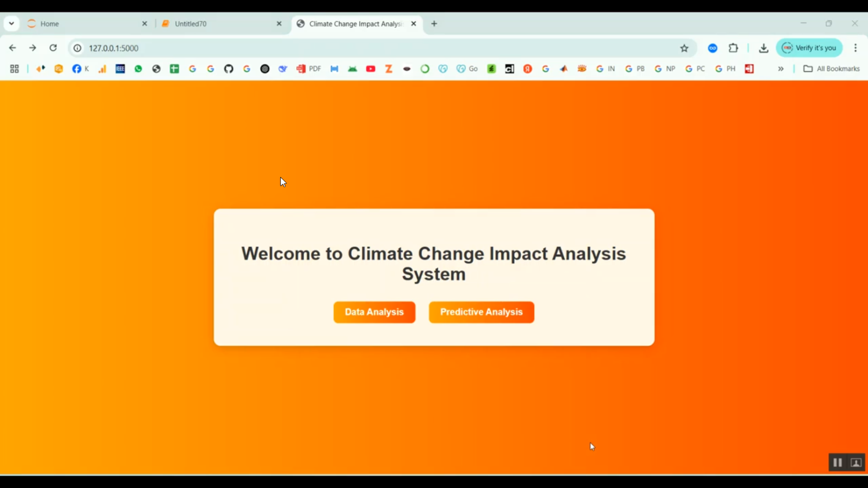Open the Extensions puzzle icon

tap(733, 48)
